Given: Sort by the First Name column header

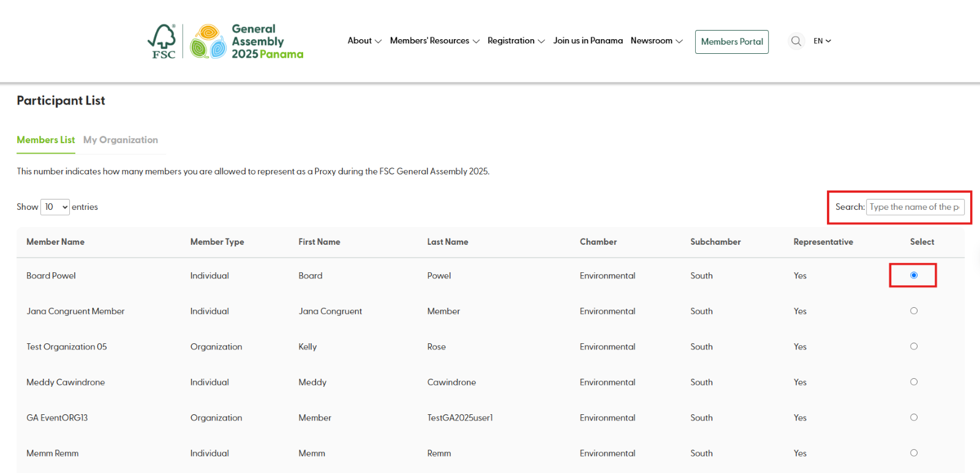Looking at the screenshot, I should [319, 242].
